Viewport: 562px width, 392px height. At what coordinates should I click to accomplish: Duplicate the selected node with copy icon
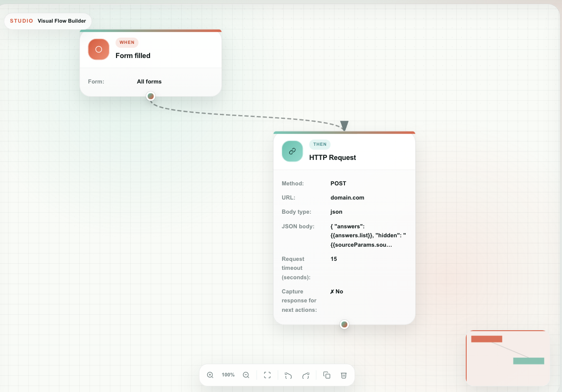327,375
